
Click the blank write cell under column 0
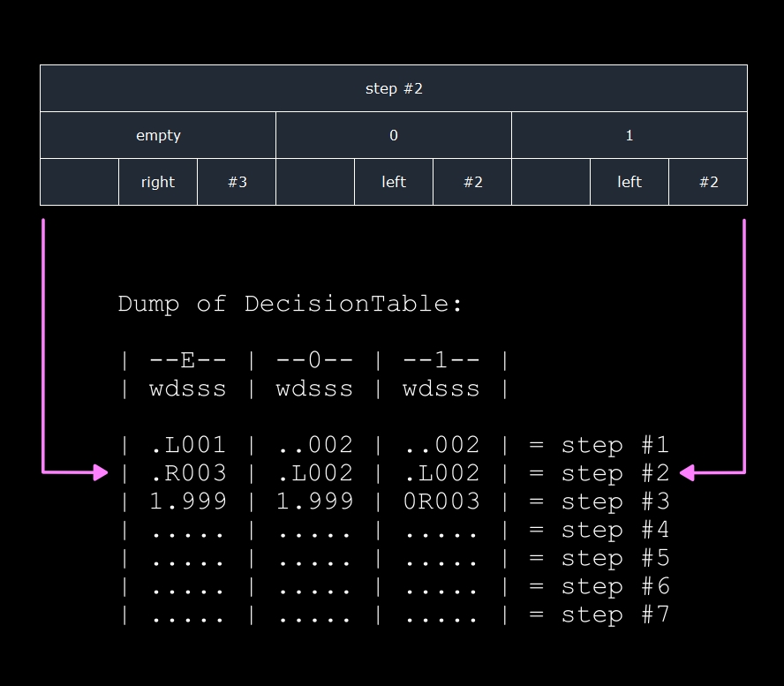click(315, 182)
